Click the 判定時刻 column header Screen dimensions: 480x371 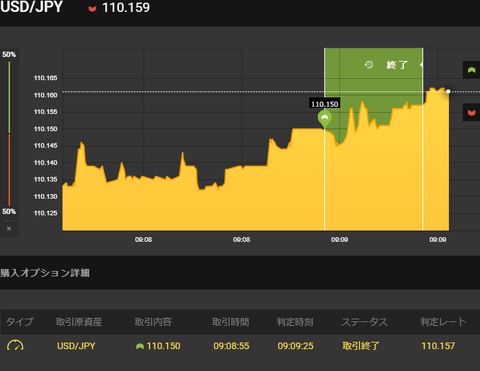[295, 322]
